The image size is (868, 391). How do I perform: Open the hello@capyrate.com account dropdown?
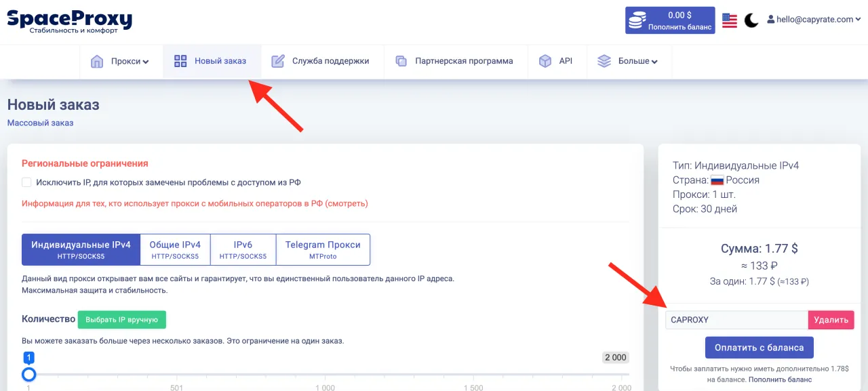(814, 20)
